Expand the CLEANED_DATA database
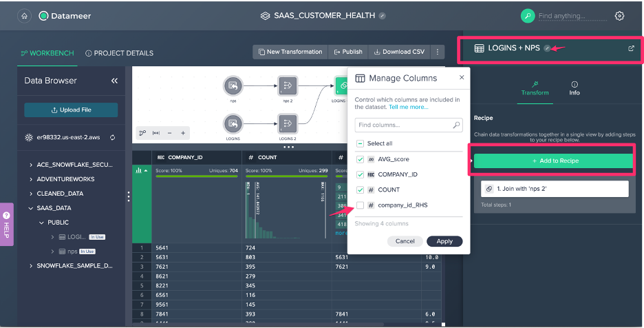This screenshot has width=644, height=328. coord(31,194)
